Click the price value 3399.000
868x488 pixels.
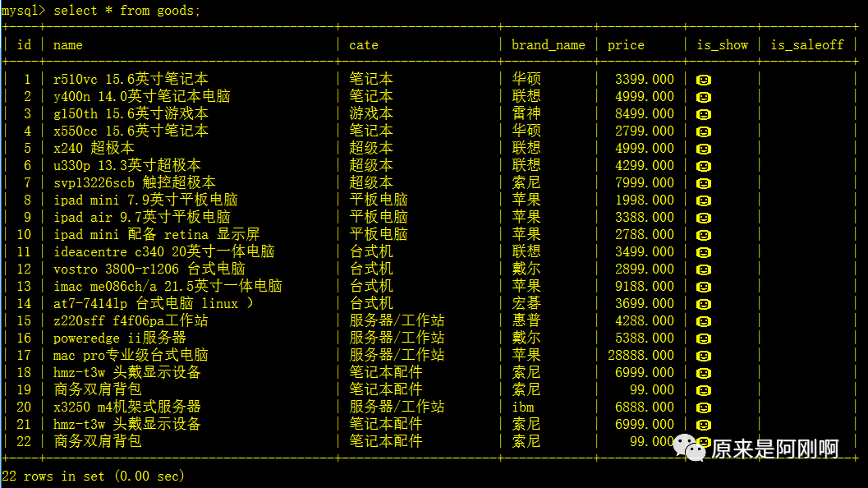pos(645,79)
